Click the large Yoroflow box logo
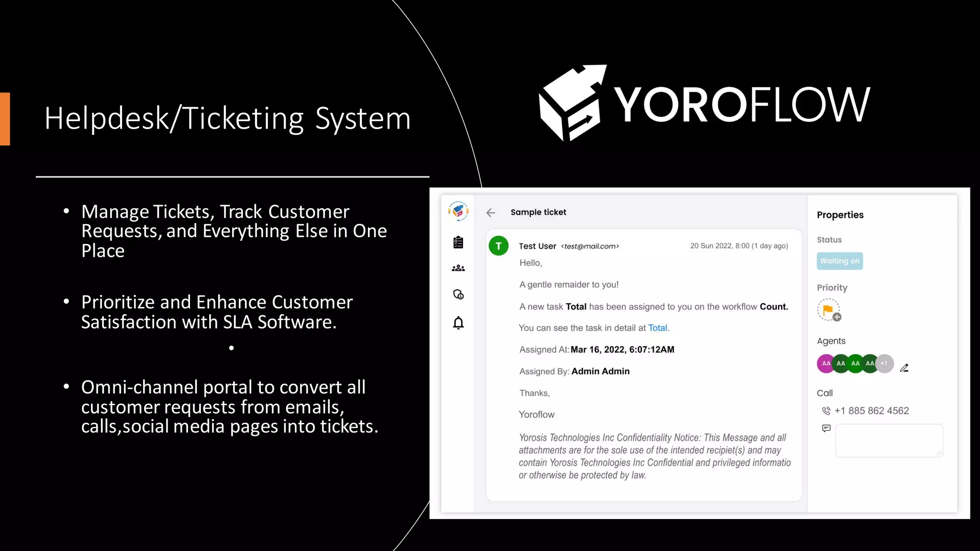 [x=573, y=103]
